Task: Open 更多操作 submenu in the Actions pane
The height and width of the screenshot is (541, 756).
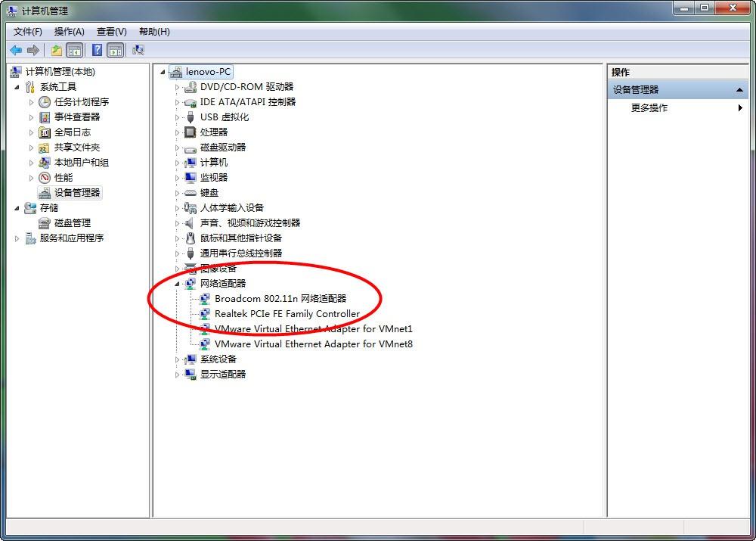Action: click(649, 108)
